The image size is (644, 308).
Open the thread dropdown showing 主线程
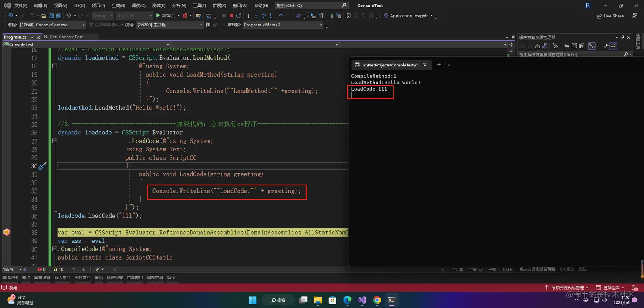click(170, 25)
